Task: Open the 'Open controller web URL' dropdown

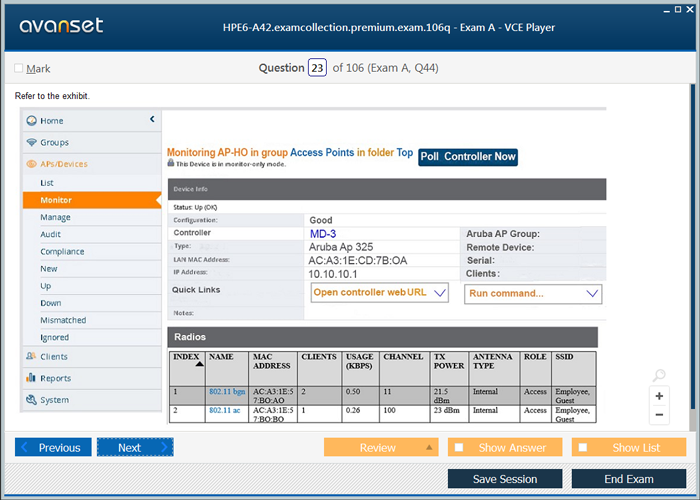Action: pyautogui.click(x=379, y=293)
